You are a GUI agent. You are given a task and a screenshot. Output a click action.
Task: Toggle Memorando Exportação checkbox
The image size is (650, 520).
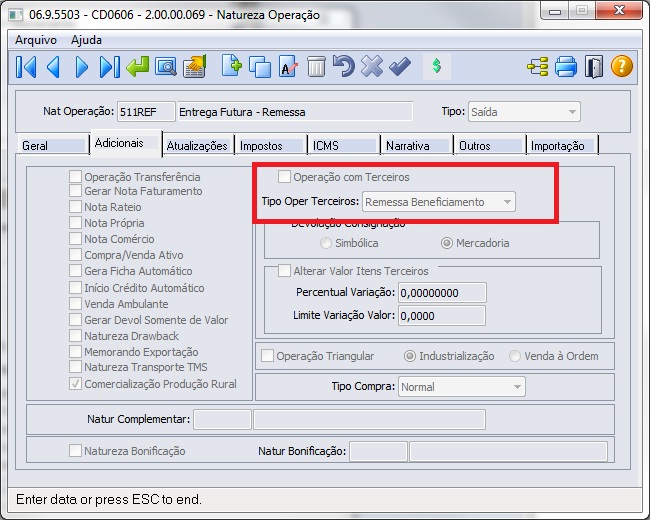(75, 351)
